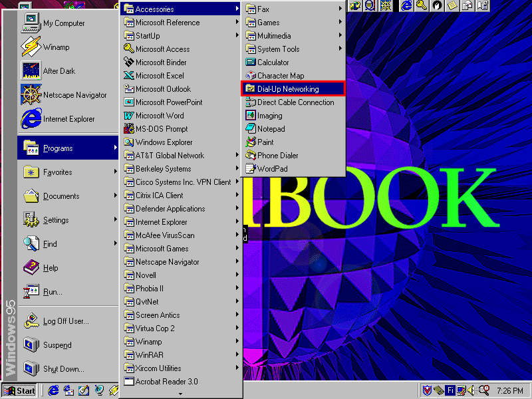Expand the McAfee VirusScan folder
The width and height of the screenshot is (532, 399).
tap(181, 235)
